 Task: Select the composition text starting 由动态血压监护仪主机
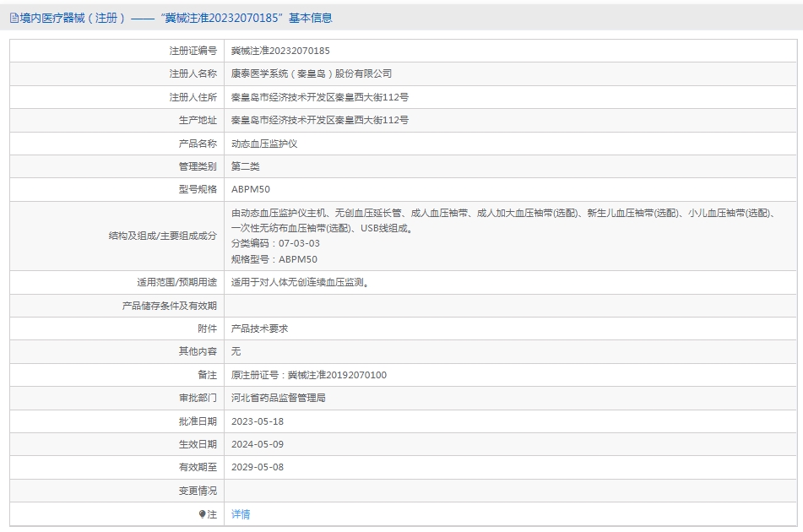504,220
